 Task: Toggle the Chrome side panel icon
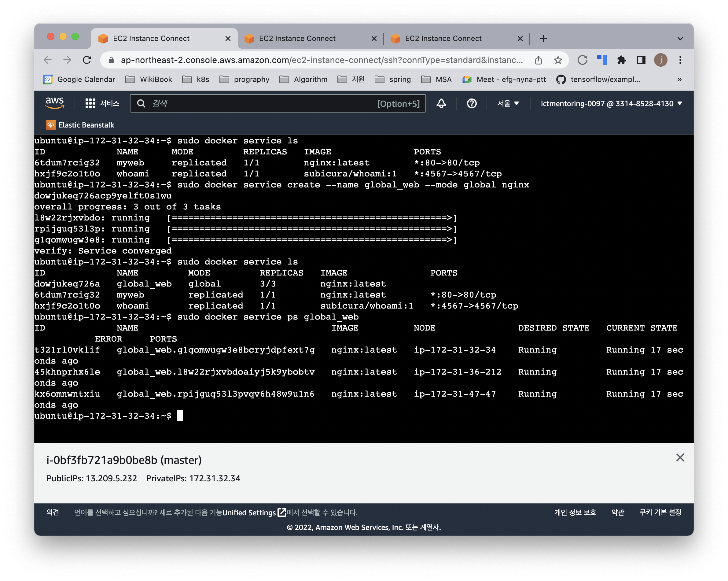click(x=641, y=60)
